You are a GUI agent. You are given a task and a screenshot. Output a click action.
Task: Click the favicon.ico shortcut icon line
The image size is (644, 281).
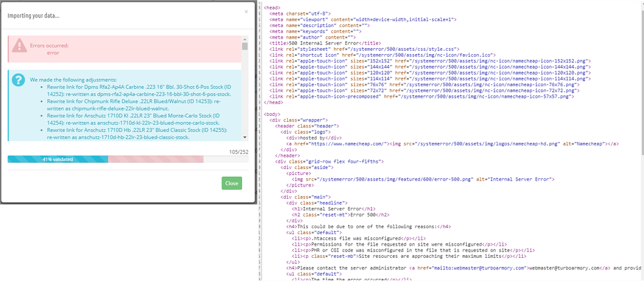click(x=383, y=55)
